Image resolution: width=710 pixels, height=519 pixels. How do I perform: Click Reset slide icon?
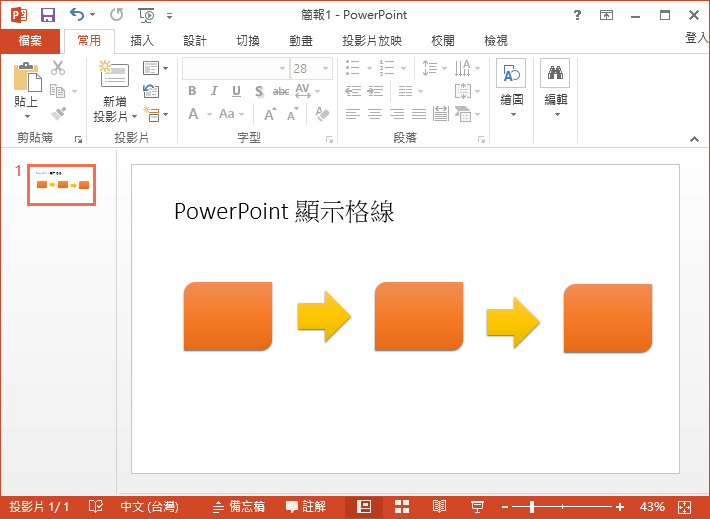tap(151, 91)
